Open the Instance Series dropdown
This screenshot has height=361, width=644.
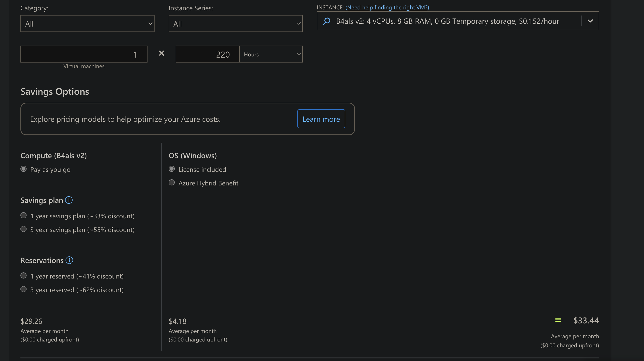click(x=236, y=24)
